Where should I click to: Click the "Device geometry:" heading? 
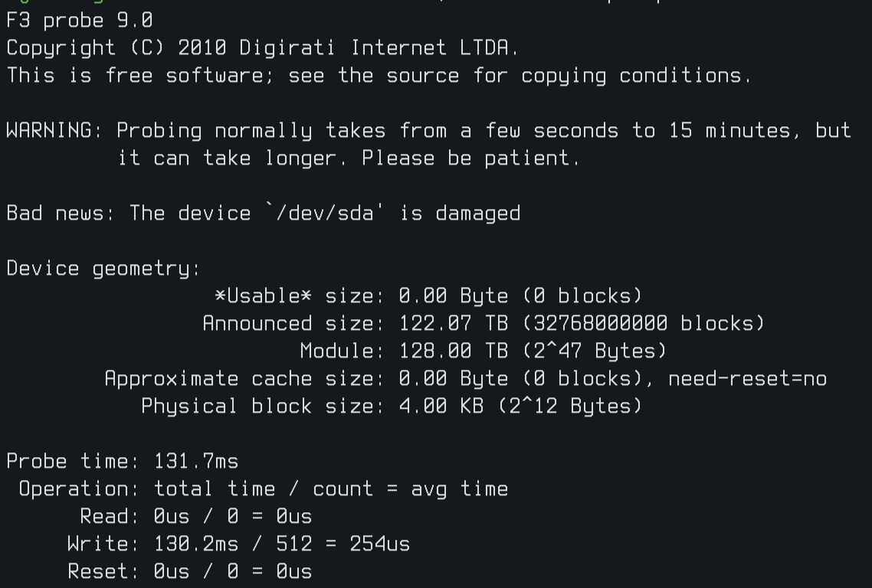click(103, 269)
